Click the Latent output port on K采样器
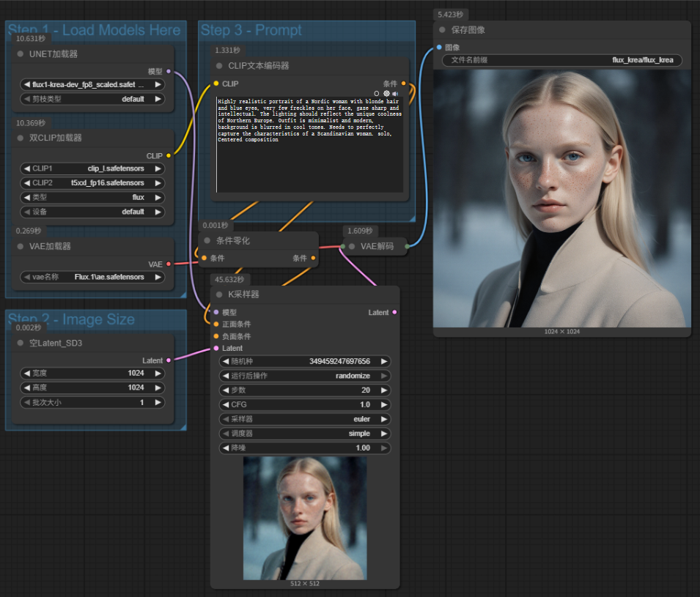This screenshot has width=700, height=597. pyautogui.click(x=395, y=312)
